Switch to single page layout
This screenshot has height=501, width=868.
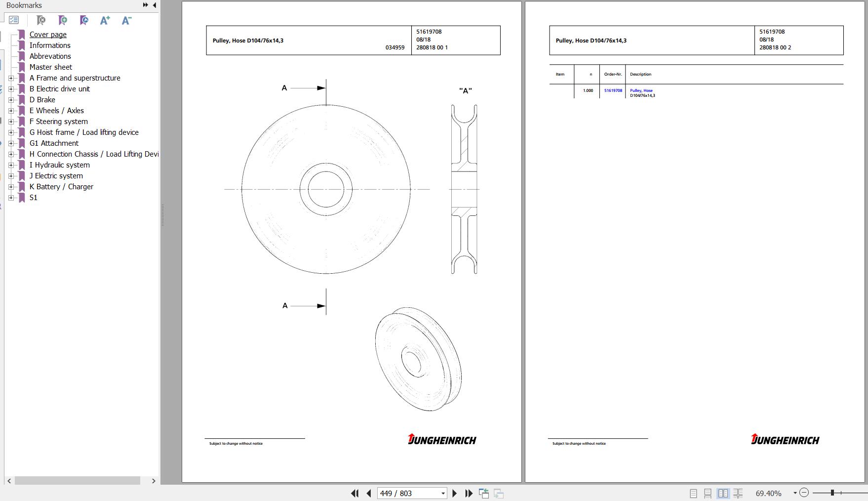(693, 493)
